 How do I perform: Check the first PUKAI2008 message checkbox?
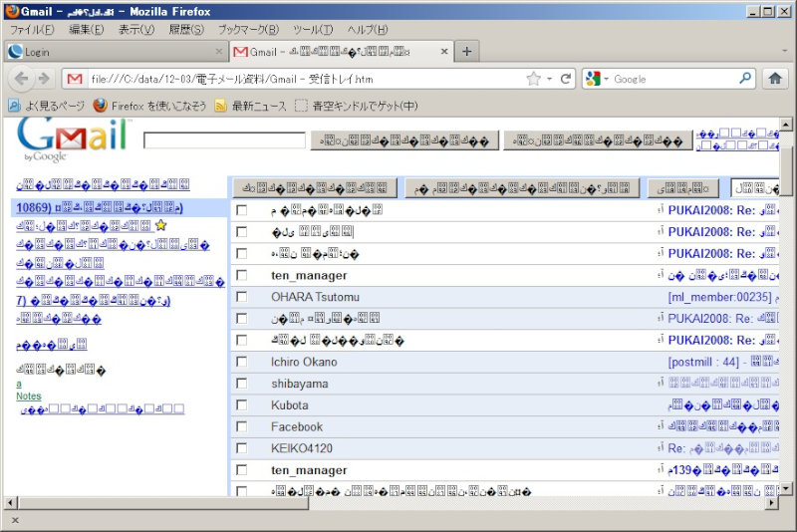(x=242, y=210)
